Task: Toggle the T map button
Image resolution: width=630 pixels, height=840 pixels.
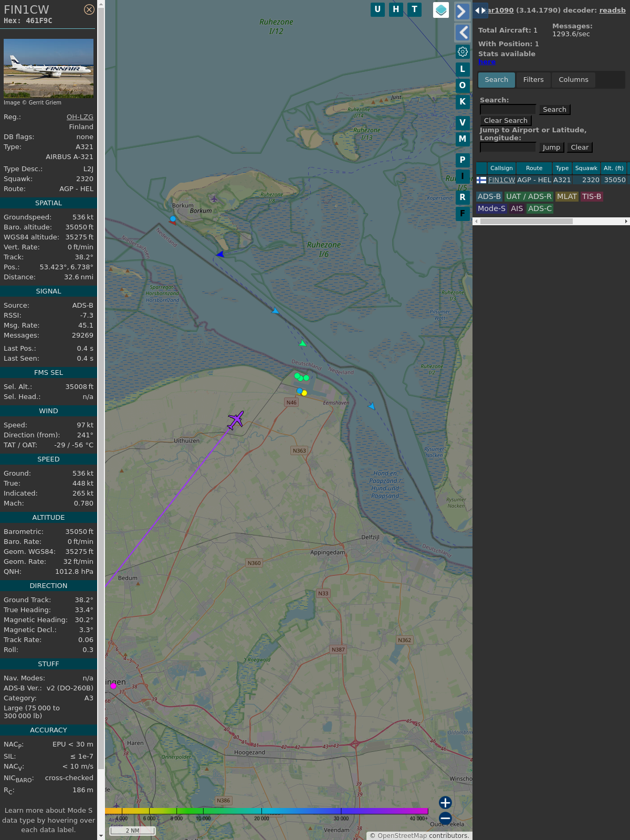Action: pos(415,9)
